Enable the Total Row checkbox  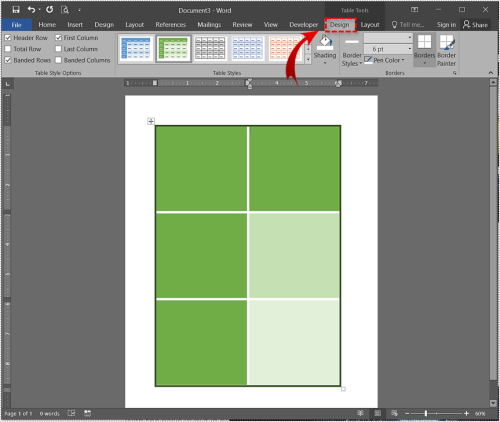8,49
